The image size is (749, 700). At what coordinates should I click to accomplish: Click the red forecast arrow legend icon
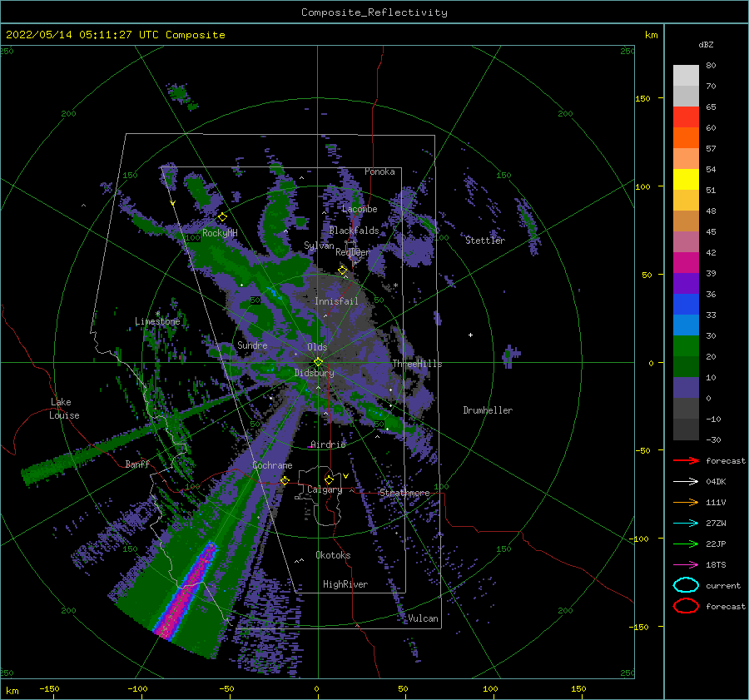pyautogui.click(x=686, y=460)
